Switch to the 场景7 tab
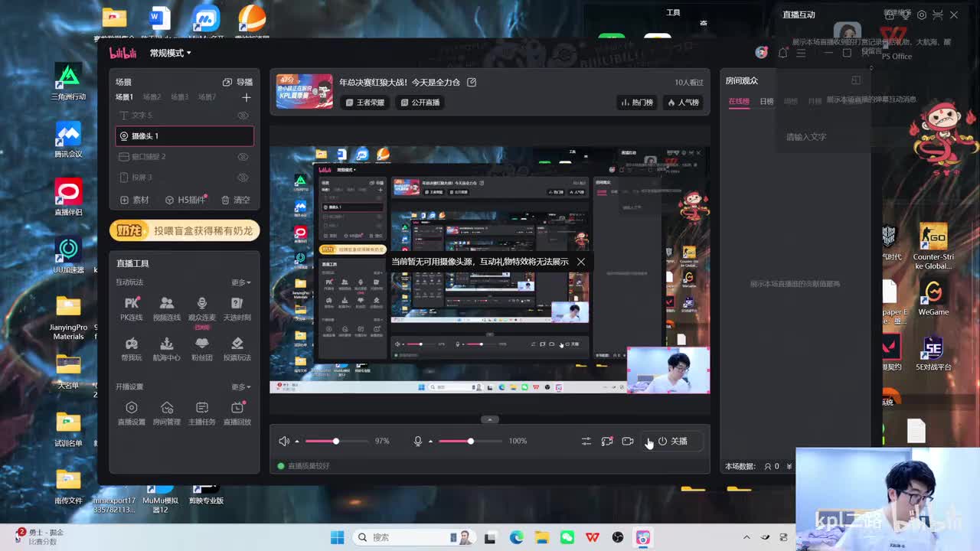Image resolution: width=980 pixels, height=551 pixels. coord(207,97)
